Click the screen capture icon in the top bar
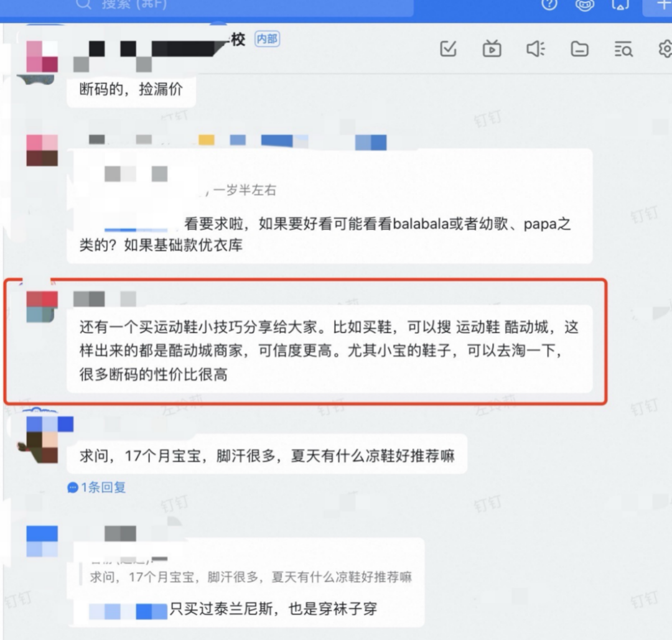This screenshot has height=640, width=672. [x=620, y=5]
